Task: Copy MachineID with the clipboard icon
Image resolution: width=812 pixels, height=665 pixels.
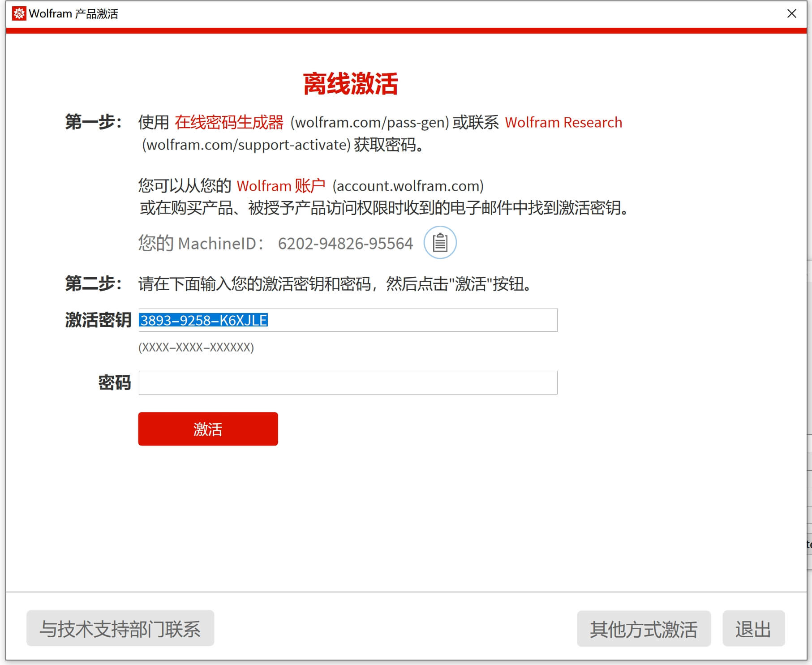Action: click(x=440, y=243)
